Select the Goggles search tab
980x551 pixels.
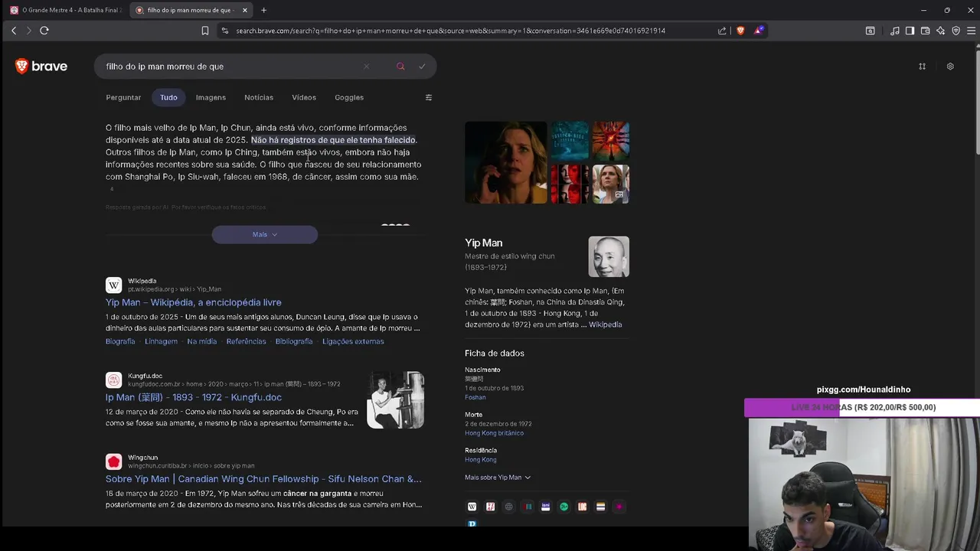(349, 97)
